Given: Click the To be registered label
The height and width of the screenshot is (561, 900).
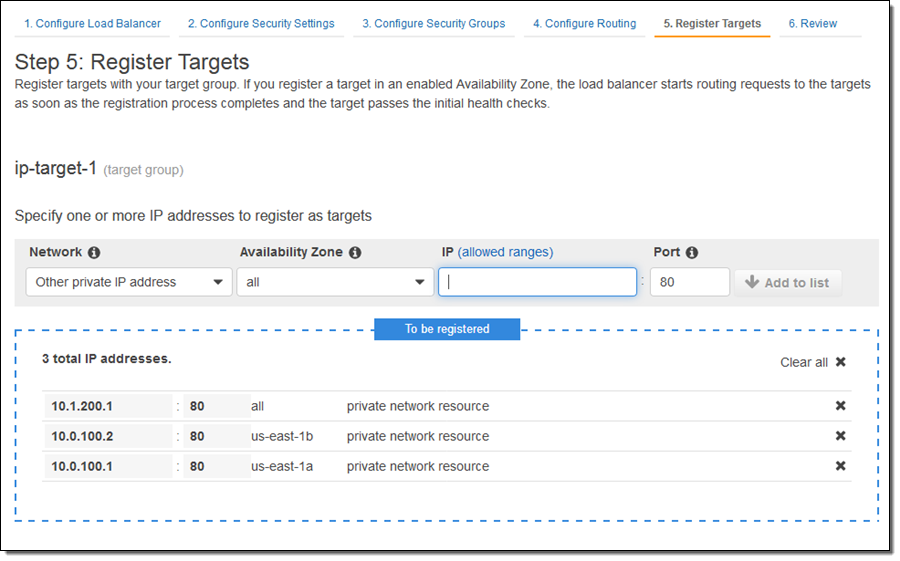Looking at the screenshot, I should pyautogui.click(x=447, y=329).
